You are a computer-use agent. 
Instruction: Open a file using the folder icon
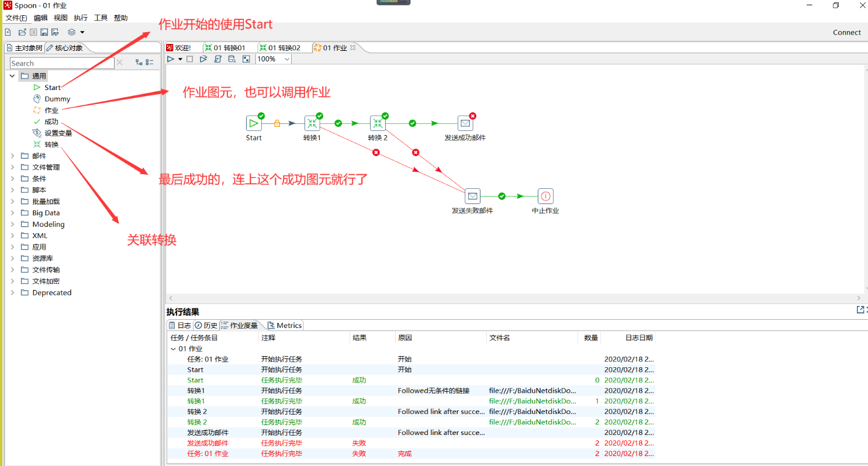(x=22, y=32)
